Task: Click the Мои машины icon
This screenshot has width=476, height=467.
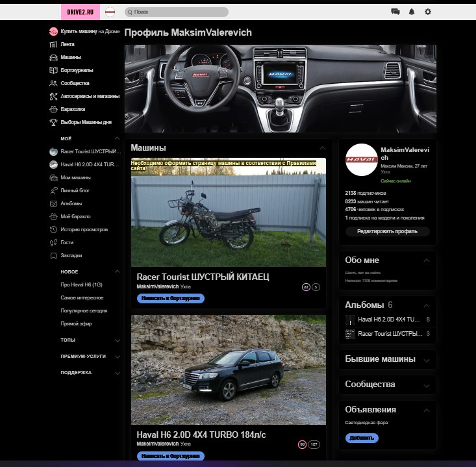Action: pyautogui.click(x=53, y=177)
